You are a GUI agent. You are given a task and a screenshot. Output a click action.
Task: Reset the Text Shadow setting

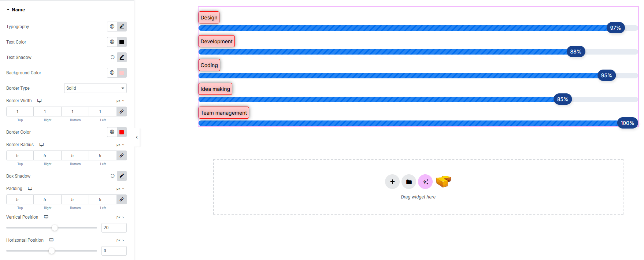112,57
